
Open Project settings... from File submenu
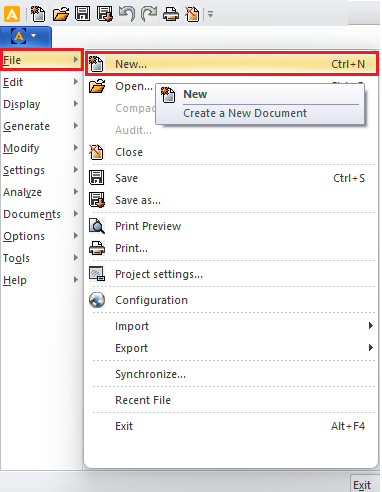point(232,274)
